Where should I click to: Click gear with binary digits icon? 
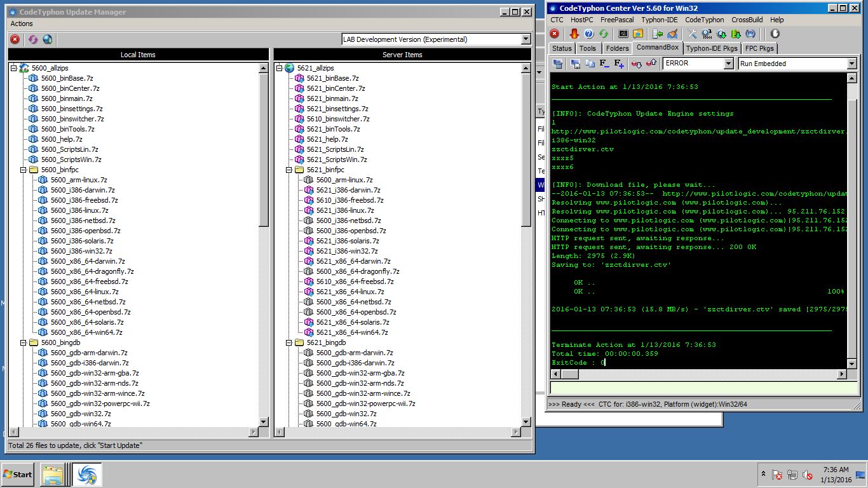(x=707, y=34)
